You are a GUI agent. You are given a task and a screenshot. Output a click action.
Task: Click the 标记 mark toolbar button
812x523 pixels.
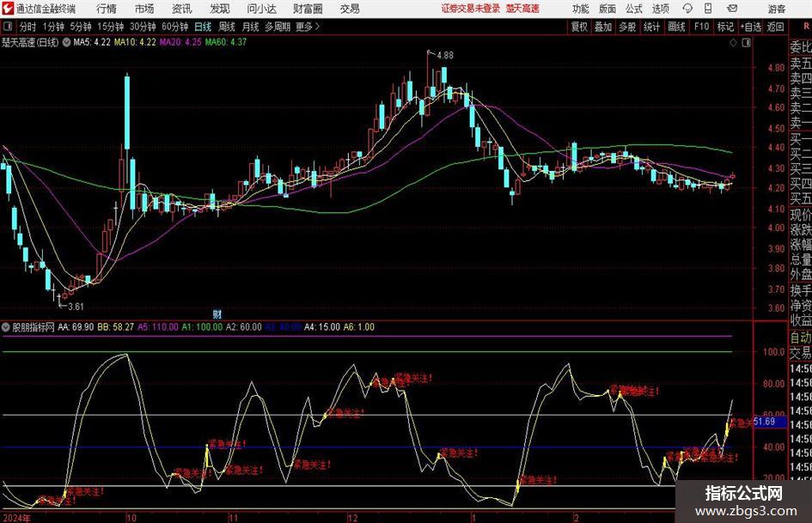725,27
